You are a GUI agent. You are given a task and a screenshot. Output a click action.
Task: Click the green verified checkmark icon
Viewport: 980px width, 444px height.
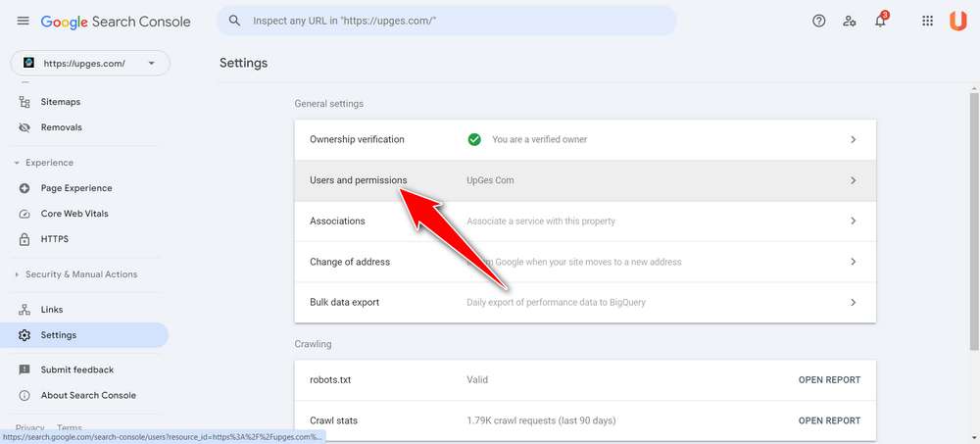pos(474,139)
